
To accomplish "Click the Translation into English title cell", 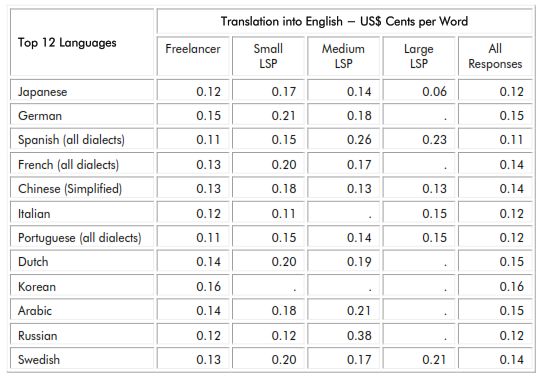I will (x=345, y=21).
